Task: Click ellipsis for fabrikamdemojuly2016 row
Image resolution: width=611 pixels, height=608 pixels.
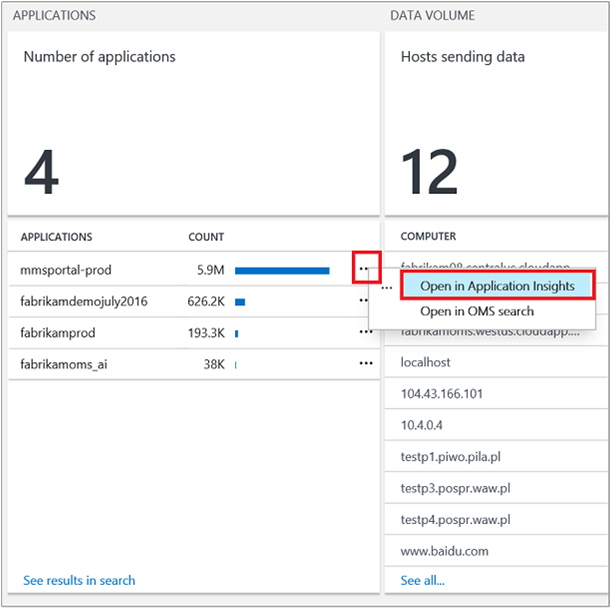Action: coord(366,301)
